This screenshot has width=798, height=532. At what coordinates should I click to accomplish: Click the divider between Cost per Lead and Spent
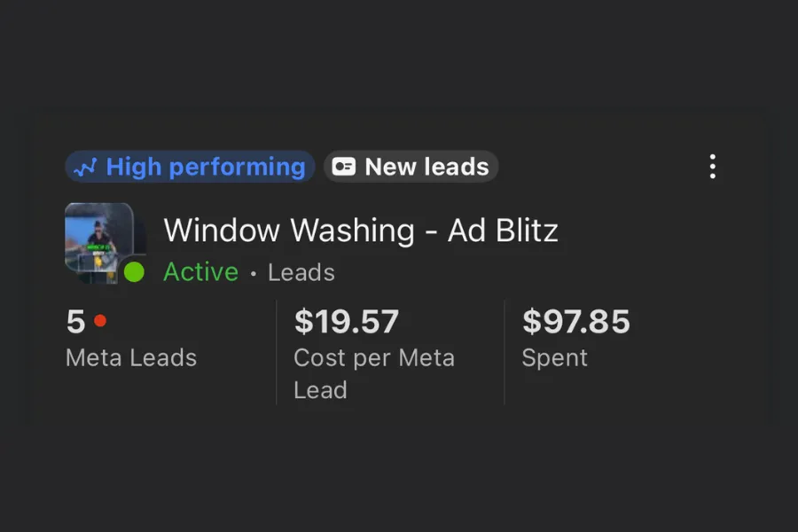[x=505, y=352]
